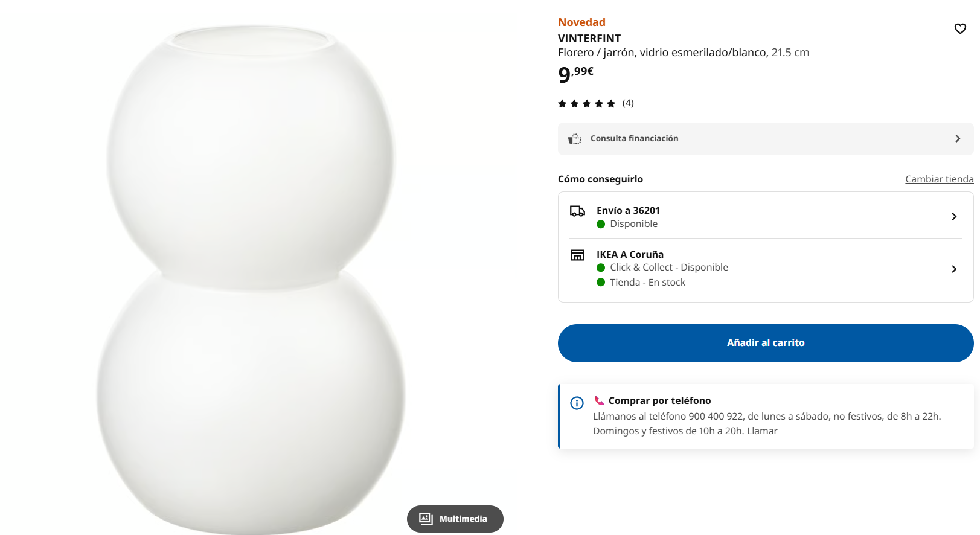Open the review count (4)
This screenshot has height=535, width=980.
click(x=628, y=103)
